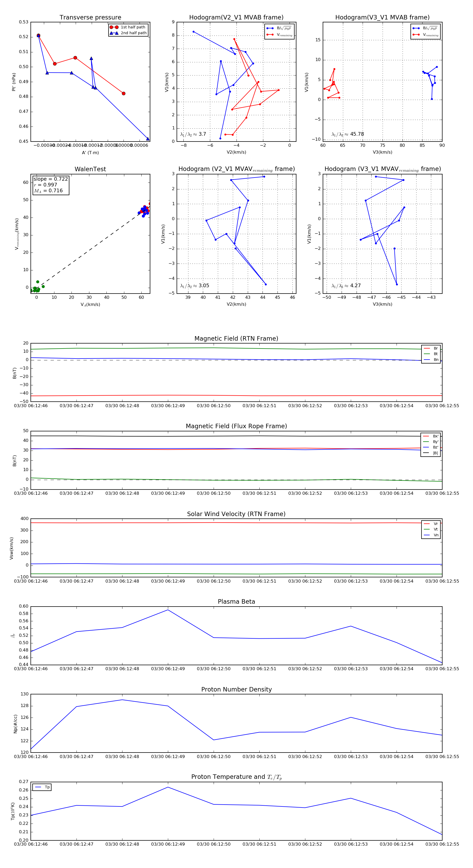Select the "|B|" legend entry

(x=431, y=453)
